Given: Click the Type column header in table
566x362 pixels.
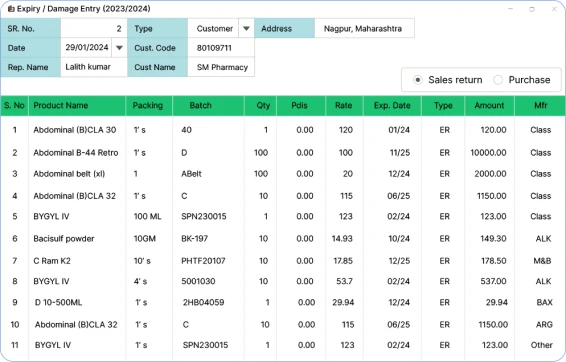Looking at the screenshot, I should coord(443,105).
